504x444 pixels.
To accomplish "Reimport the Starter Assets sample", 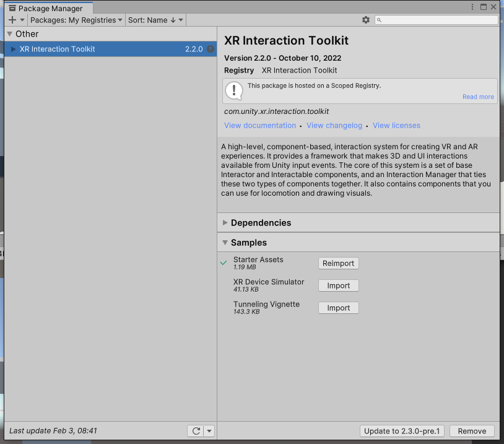I will [339, 263].
